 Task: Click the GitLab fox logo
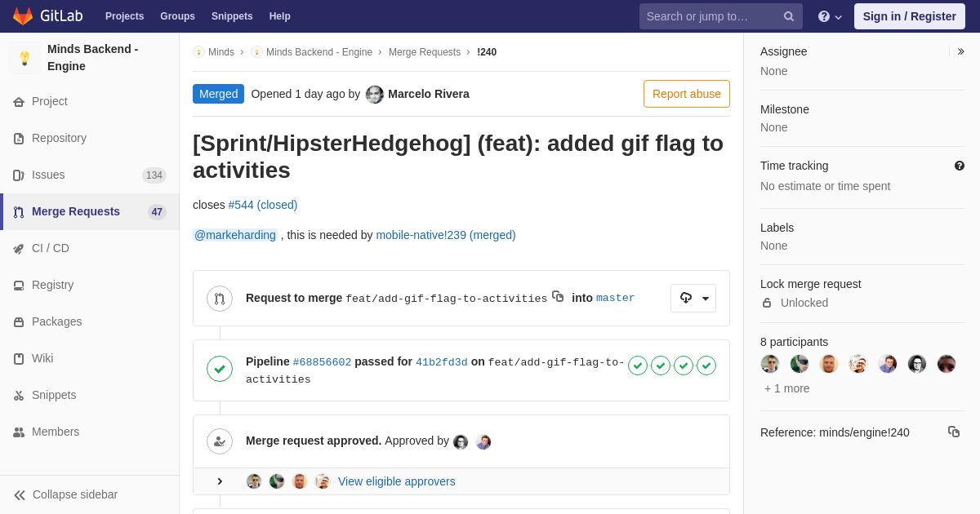point(23,16)
